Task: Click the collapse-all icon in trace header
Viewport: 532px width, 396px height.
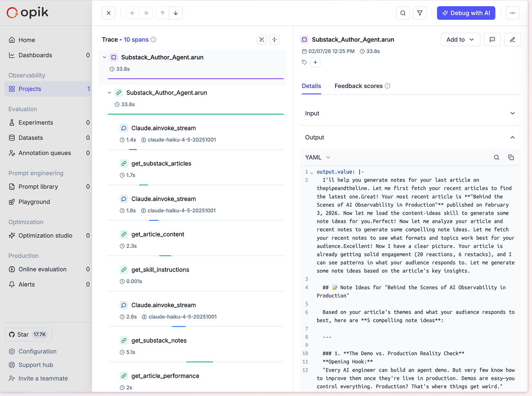Action: [x=274, y=39]
